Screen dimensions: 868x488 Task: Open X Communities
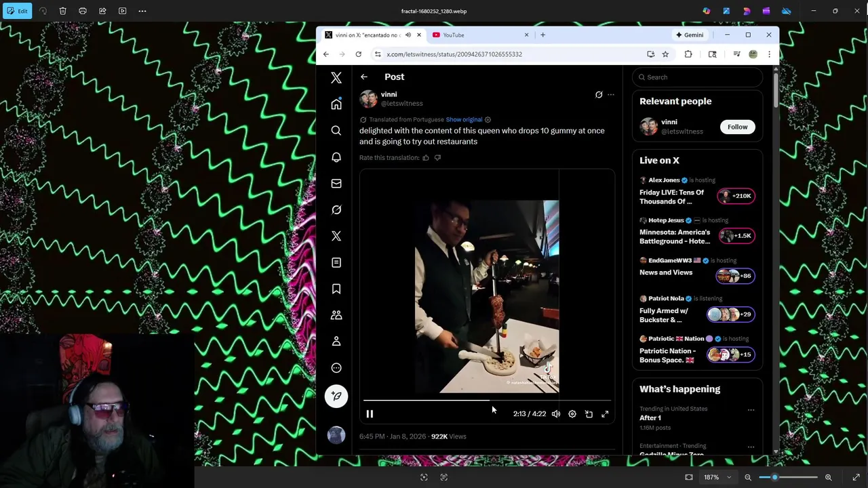(336, 315)
